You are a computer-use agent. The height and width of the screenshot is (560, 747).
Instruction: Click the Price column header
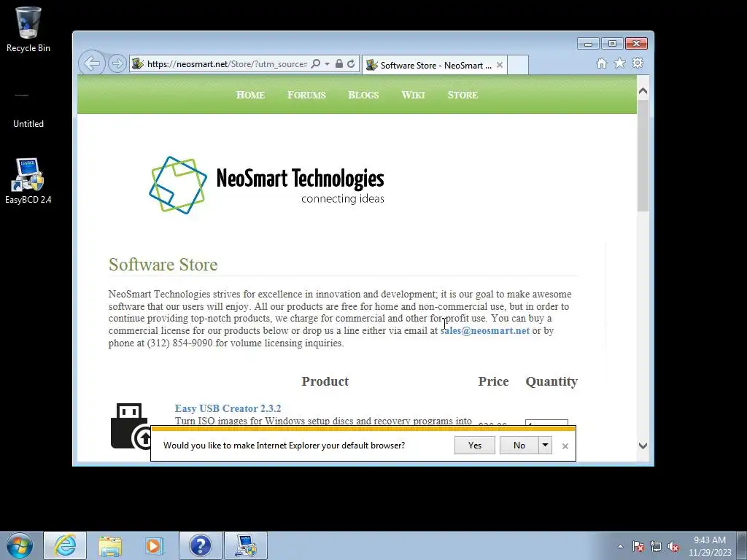coord(493,381)
